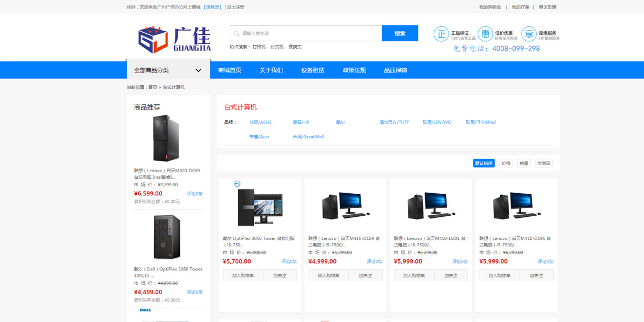
Task: Sort products by 价格
Action: pyautogui.click(x=506, y=163)
